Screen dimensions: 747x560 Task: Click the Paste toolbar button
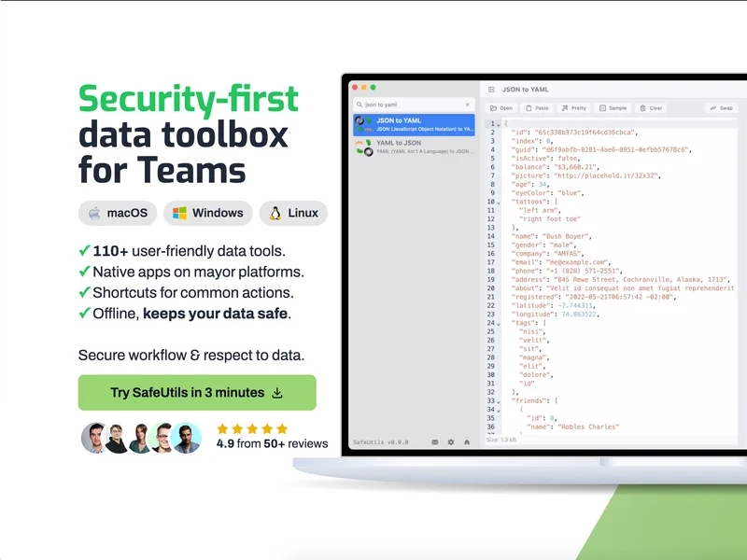coord(538,108)
